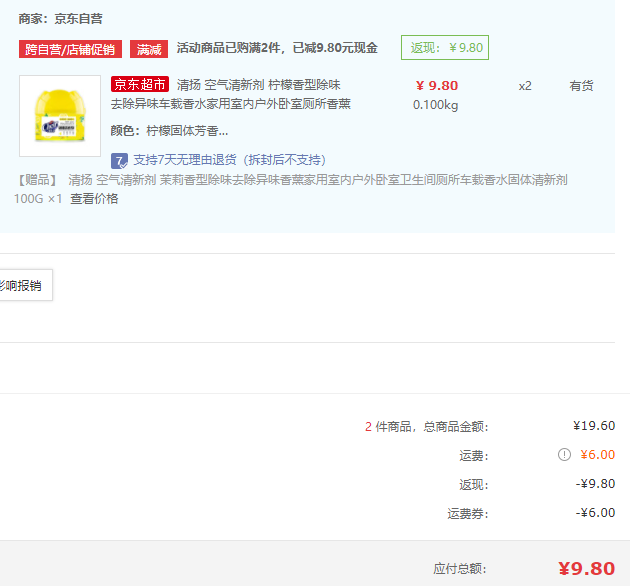Screen dimensions: 630x586
Task: Click the 跨自营/店铺促销 red tag
Action: (70, 49)
